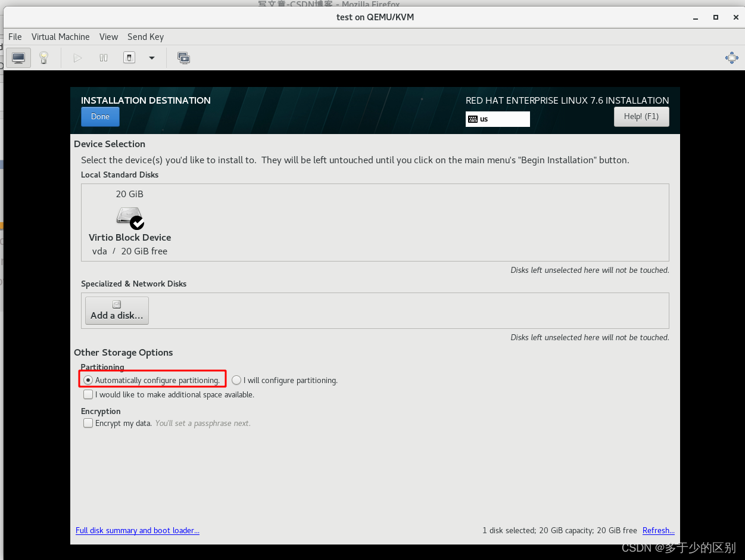Show the graphical console view
745x560 pixels.
point(18,58)
